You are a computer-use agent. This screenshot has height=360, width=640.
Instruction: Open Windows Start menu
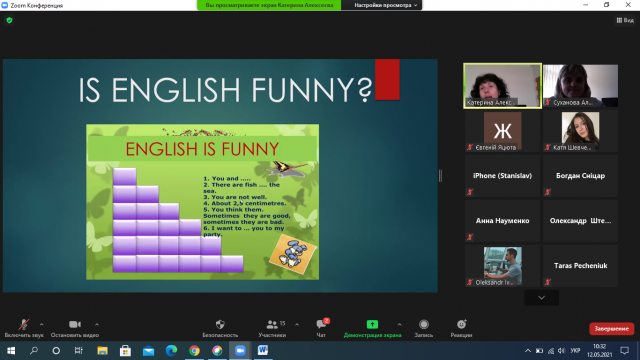(11, 351)
